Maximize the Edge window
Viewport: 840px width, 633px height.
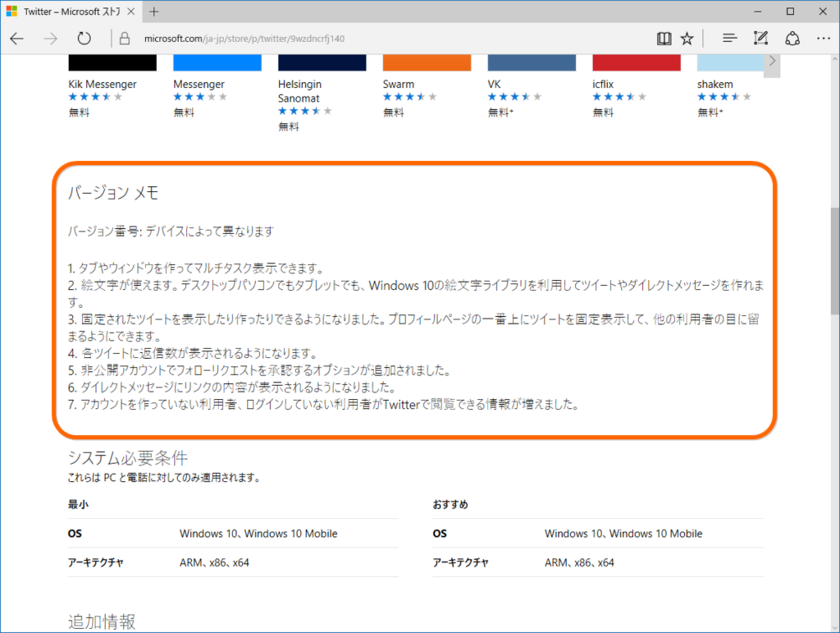tap(790, 12)
